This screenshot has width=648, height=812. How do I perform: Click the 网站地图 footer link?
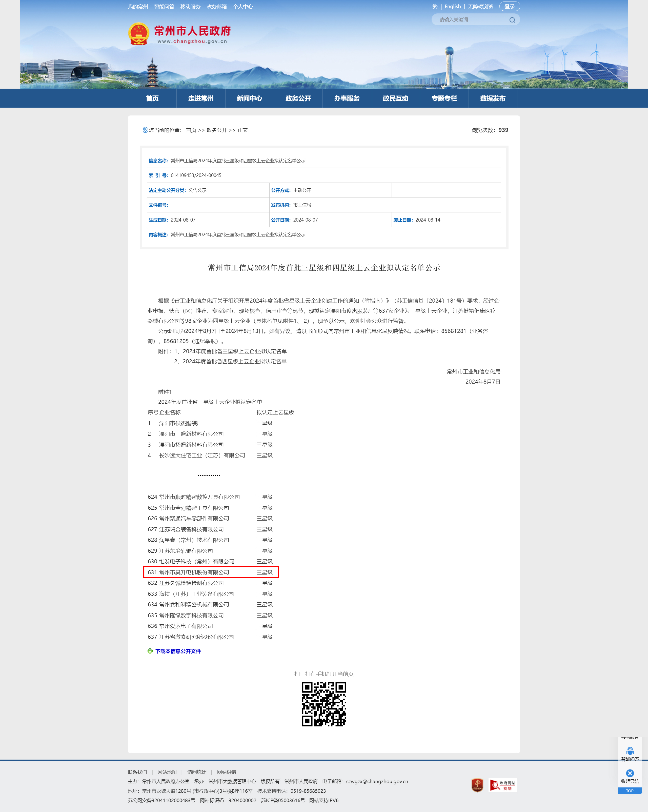tap(167, 772)
